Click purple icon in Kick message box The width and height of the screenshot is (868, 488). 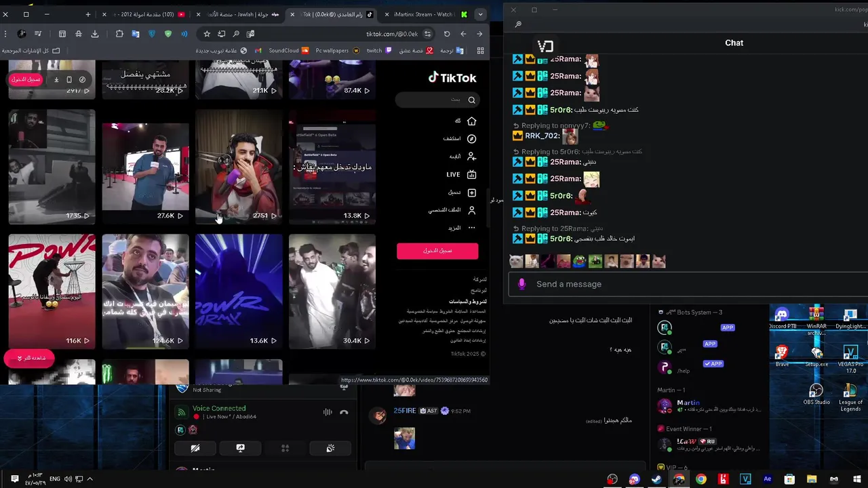point(521,284)
